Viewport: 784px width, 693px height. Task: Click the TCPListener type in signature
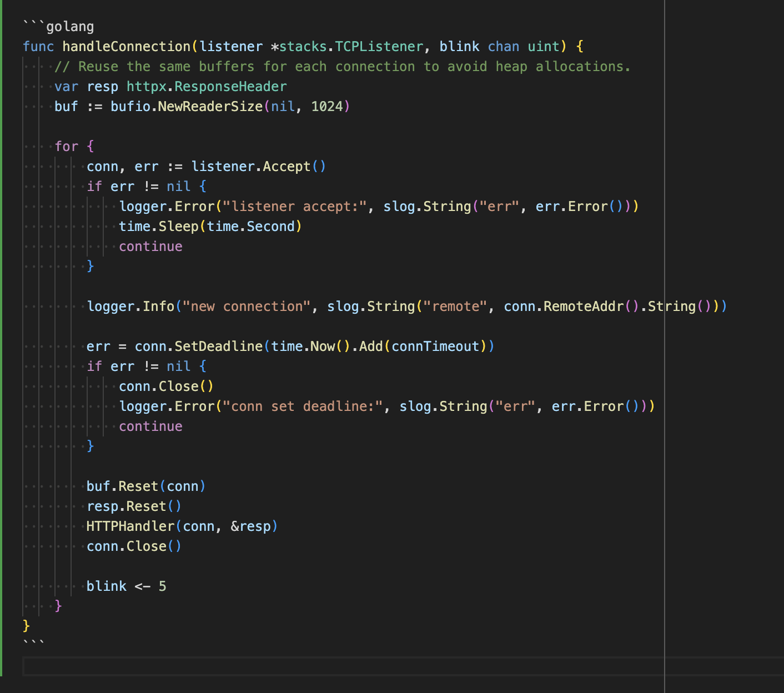coord(379,47)
